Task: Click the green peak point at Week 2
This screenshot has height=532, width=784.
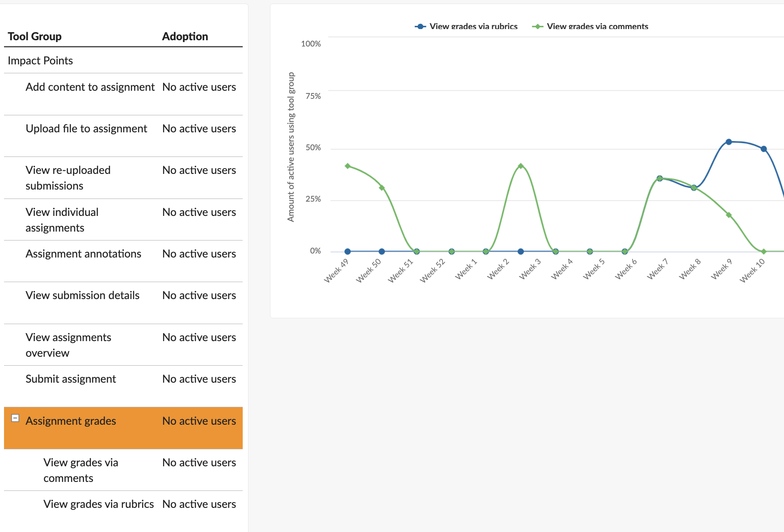Action: click(521, 166)
